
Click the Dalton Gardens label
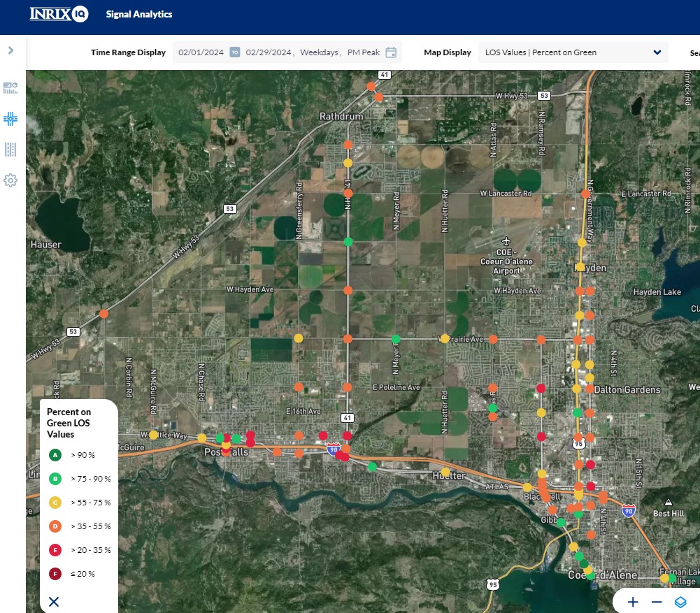(x=627, y=389)
